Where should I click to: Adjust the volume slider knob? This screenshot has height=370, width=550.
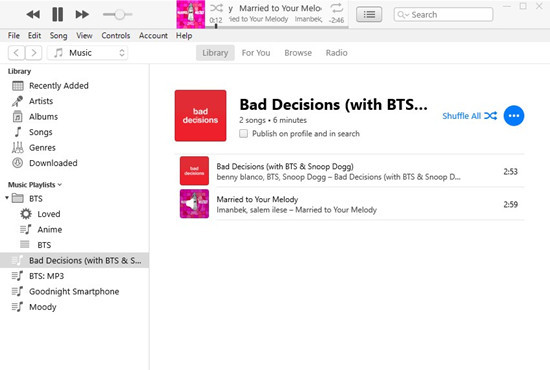click(120, 14)
